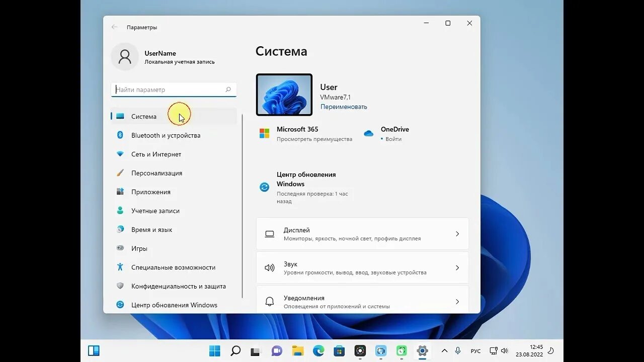Click the green capture app on the taskbar

tap(401, 351)
